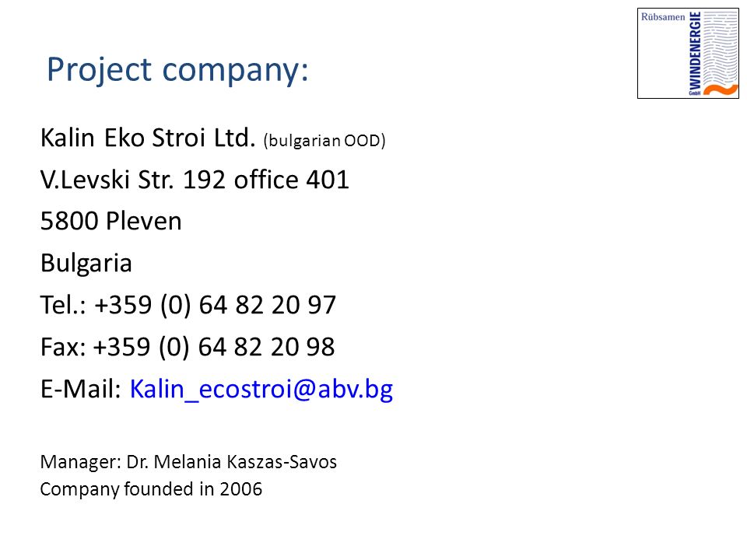Select the 'Kalin Eko Stroi Ltd.' company name
Image resolution: width=747 pixels, height=560 pixels.
click(x=148, y=138)
